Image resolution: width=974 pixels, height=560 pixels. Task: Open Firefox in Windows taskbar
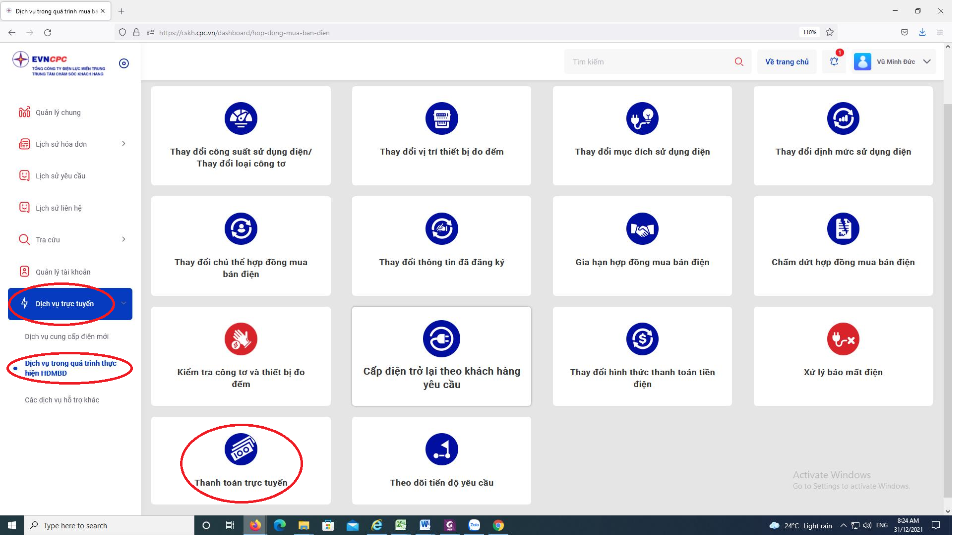coord(255,525)
